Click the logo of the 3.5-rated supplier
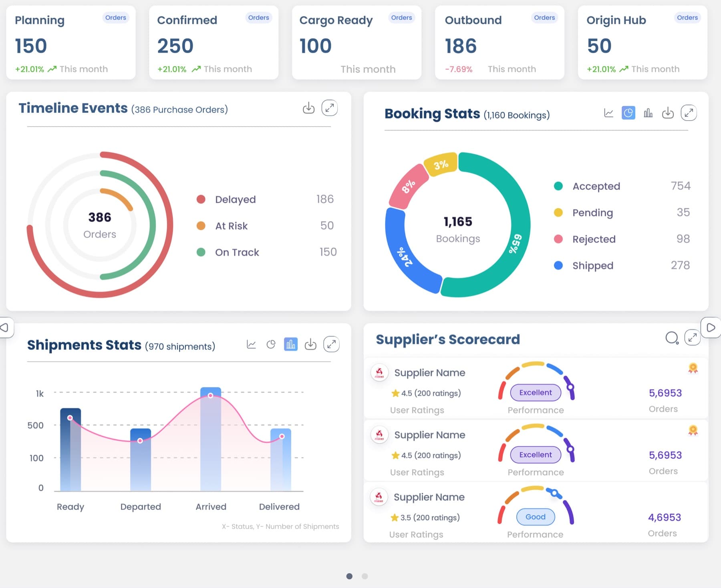Screen dimensions: 721x588 (x=379, y=497)
